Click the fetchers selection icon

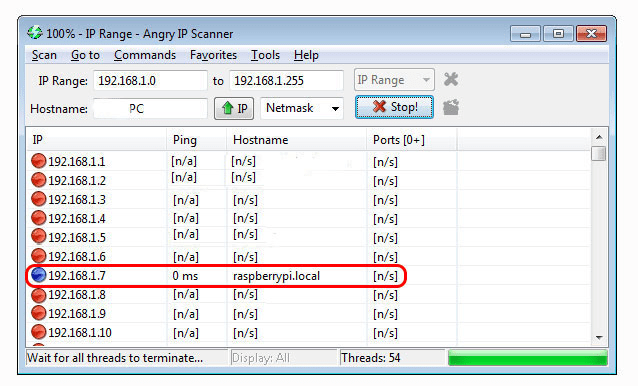coord(451,107)
